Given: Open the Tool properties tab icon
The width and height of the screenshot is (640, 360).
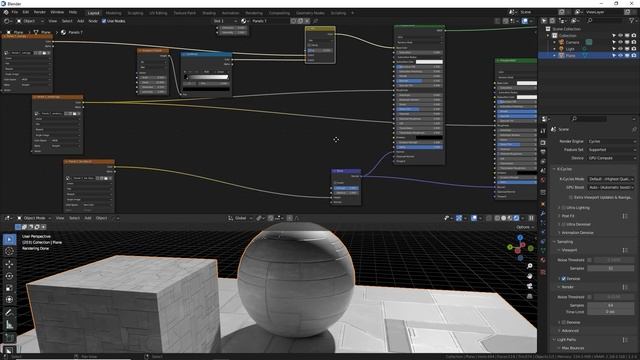Looking at the screenshot, I should [543, 131].
